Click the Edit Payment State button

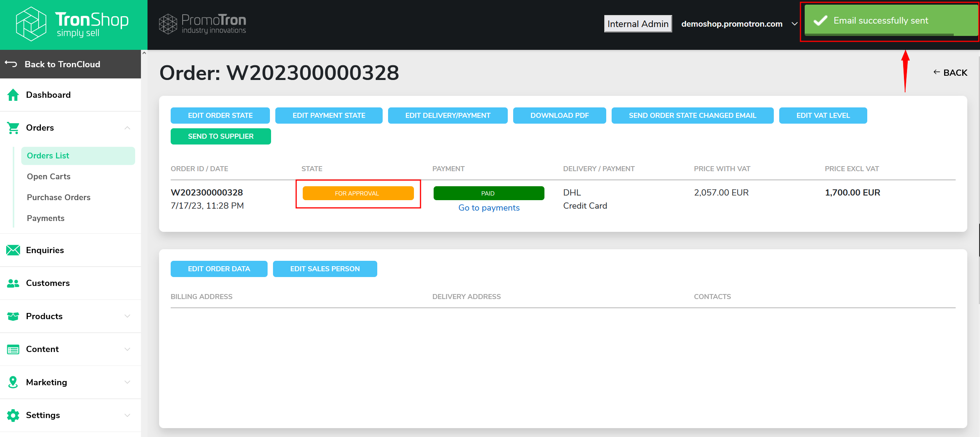pyautogui.click(x=329, y=116)
